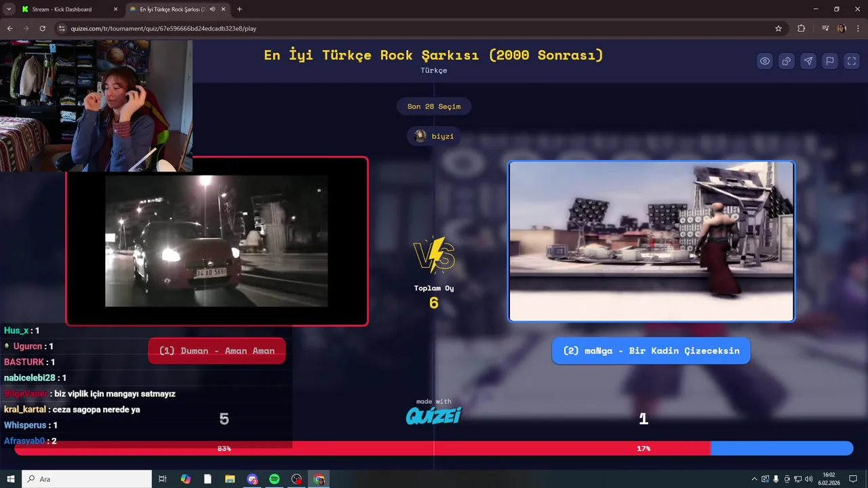Viewport: 868px width, 488px height.
Task: Open the volume control tray icon
Action: click(809, 479)
